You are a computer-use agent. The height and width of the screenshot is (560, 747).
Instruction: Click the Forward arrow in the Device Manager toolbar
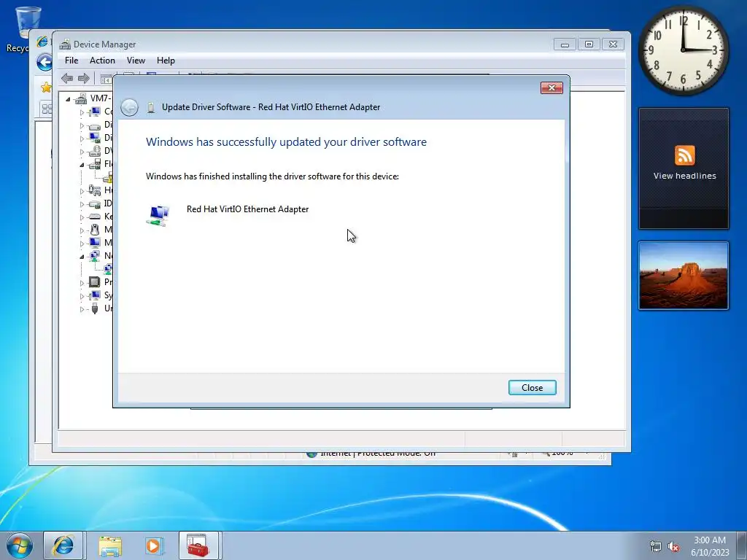[x=83, y=78]
